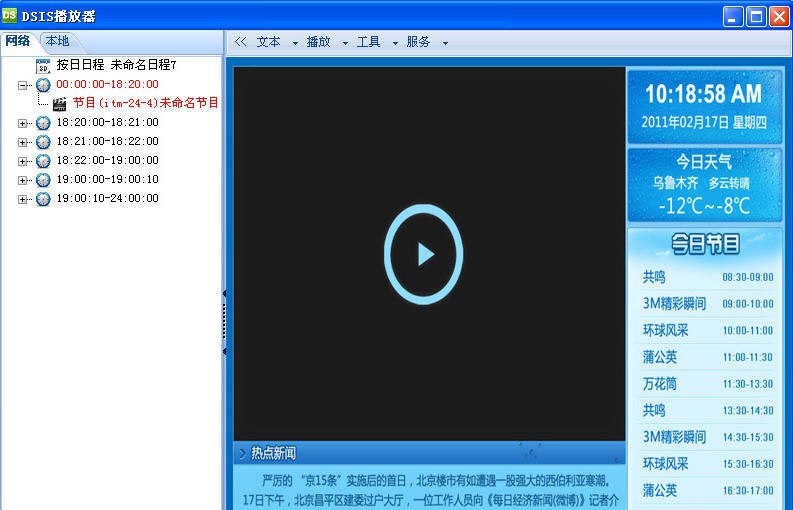The image size is (793, 510).
Task: Click the 乌鲁木齐 多云转晴 weather line
Action: (x=700, y=183)
